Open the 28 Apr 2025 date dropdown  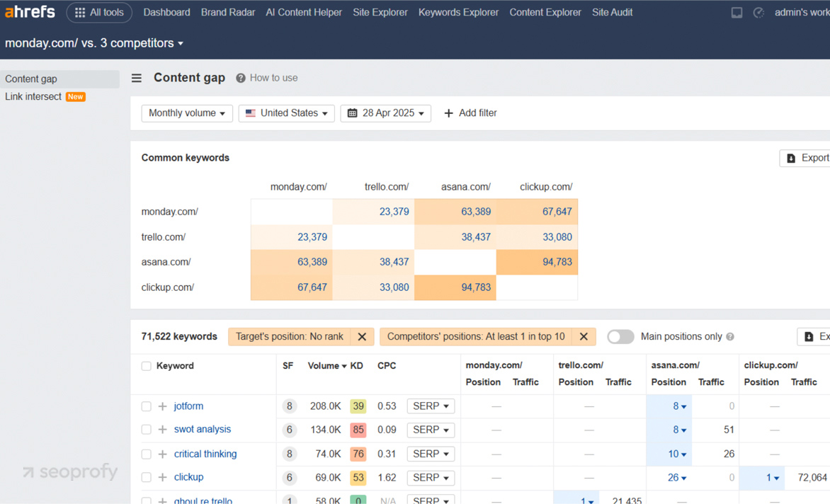pos(386,113)
